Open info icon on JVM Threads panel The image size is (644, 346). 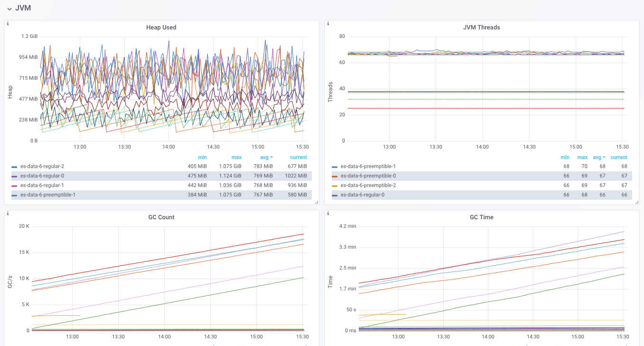328,23
